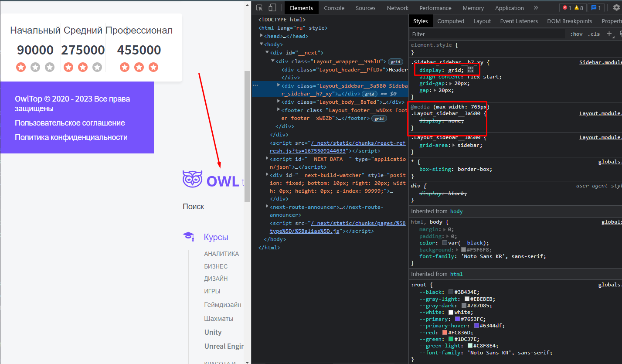
Task: Expand the Layout_body div node
Action: pyautogui.click(x=279, y=102)
